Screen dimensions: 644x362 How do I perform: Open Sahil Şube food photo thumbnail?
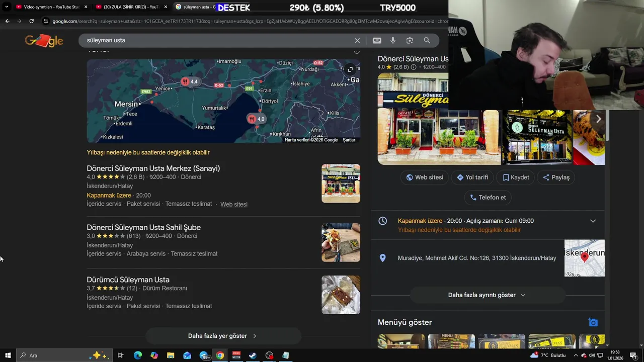pyautogui.click(x=341, y=242)
